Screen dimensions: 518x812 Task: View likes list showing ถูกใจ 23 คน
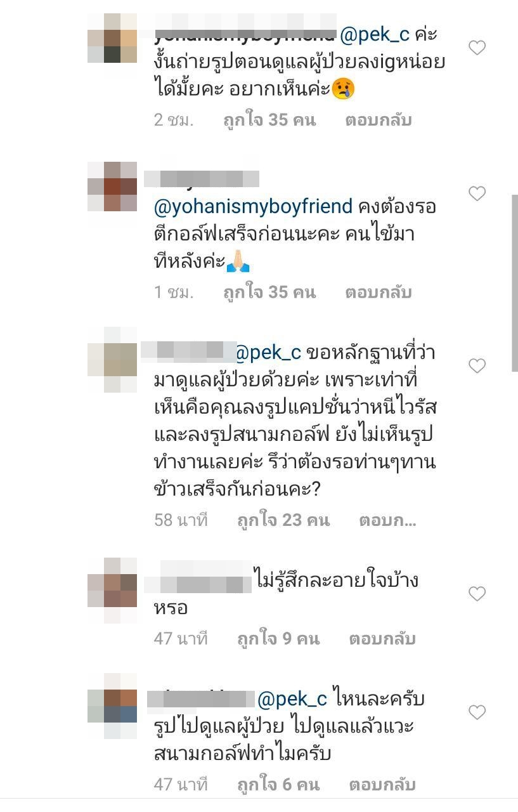click(x=283, y=520)
